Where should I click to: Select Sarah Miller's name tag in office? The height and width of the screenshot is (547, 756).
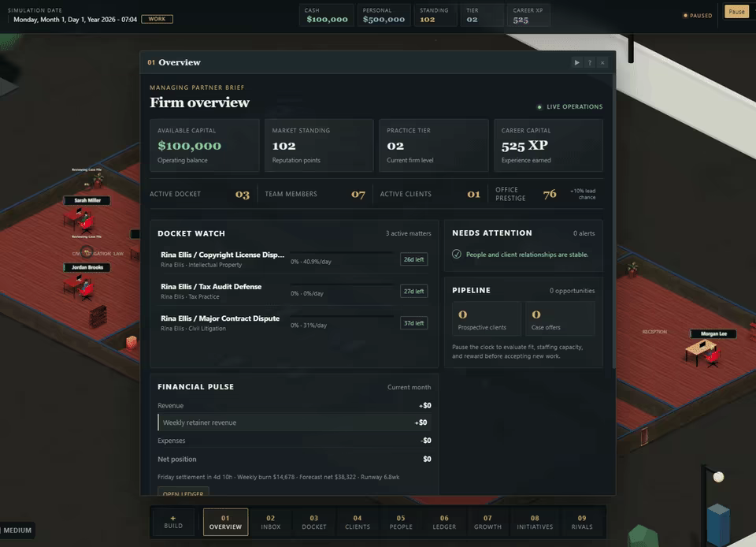tap(87, 200)
